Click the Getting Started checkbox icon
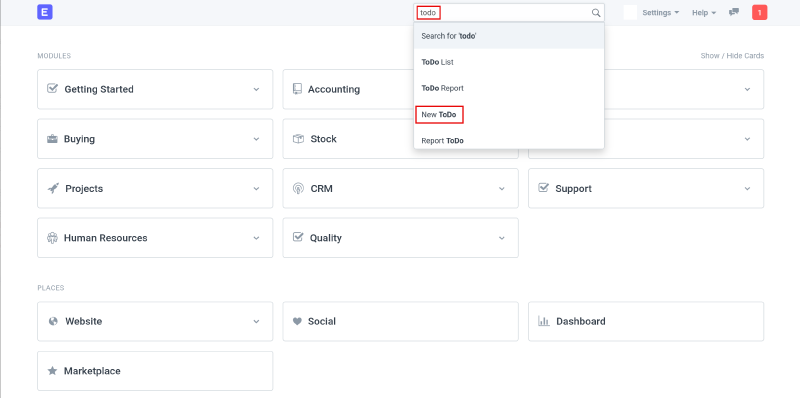The height and width of the screenshot is (398, 800). click(x=52, y=89)
